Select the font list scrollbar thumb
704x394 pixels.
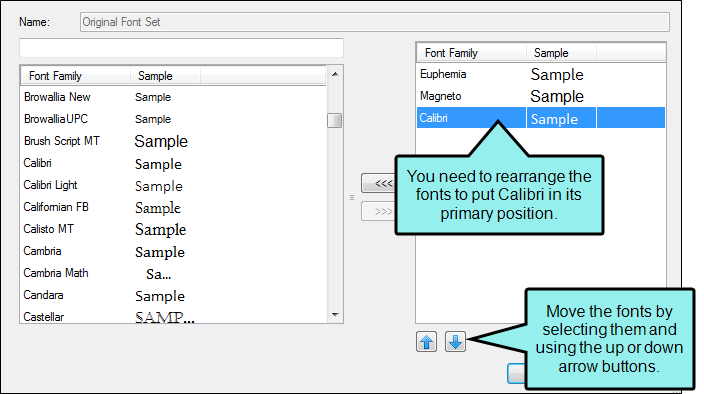point(334,120)
